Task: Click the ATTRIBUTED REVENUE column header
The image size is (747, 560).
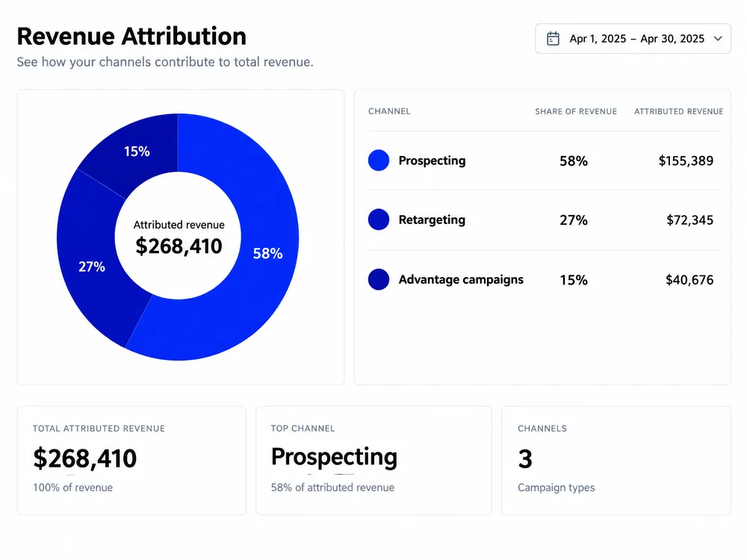Action: (x=678, y=111)
